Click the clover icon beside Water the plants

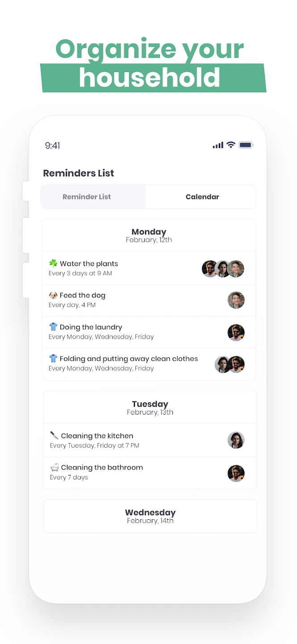pos(53,263)
